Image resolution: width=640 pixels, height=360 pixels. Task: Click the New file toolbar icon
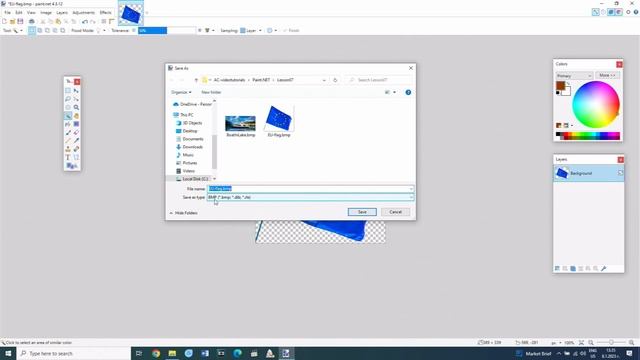point(4,21)
